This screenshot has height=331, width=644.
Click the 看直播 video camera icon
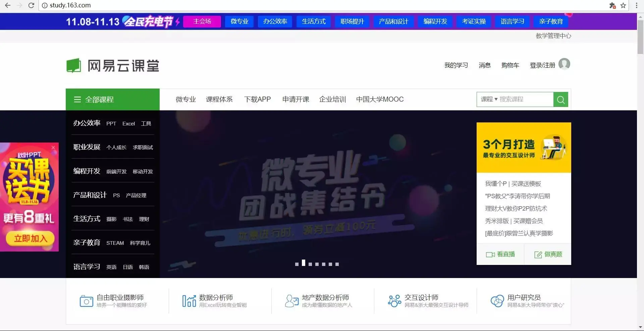tap(490, 255)
